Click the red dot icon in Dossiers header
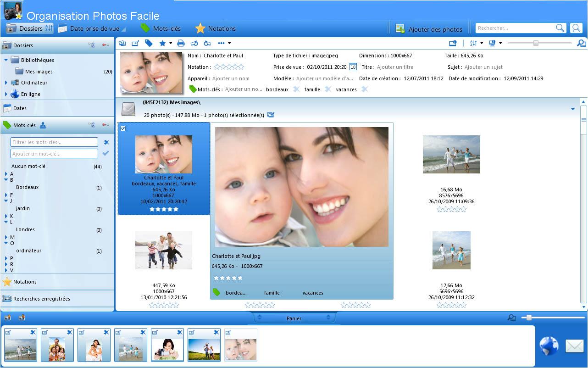This screenshot has width=588, height=368. [105, 45]
